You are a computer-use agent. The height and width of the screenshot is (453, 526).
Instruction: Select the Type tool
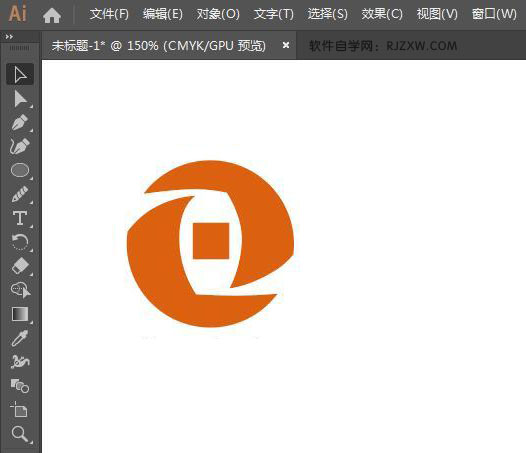pyautogui.click(x=20, y=218)
